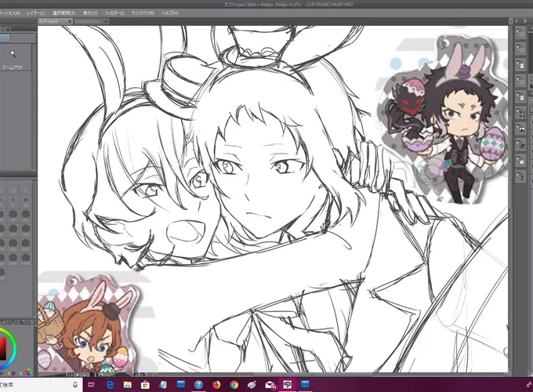The height and width of the screenshot is (392, 533).
Task: Open Microsoft Store from the taskbar
Action: click(145, 385)
